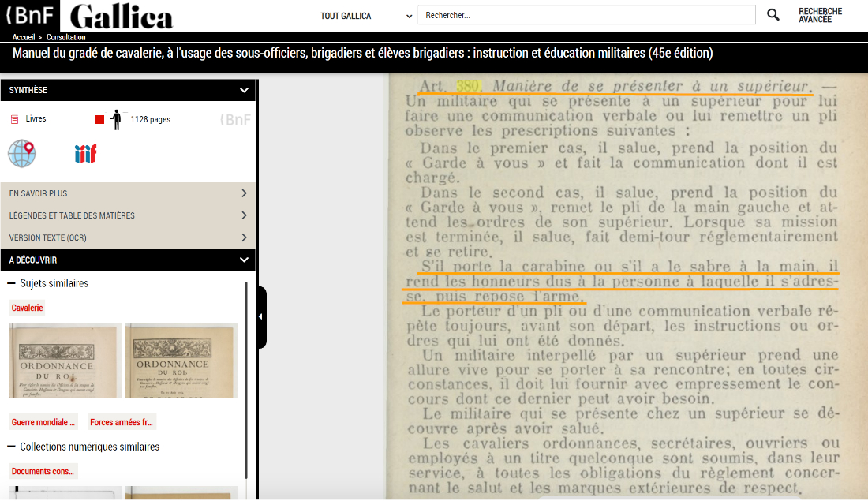Open the first Ordonnance du Roi thumbnail

pos(65,360)
